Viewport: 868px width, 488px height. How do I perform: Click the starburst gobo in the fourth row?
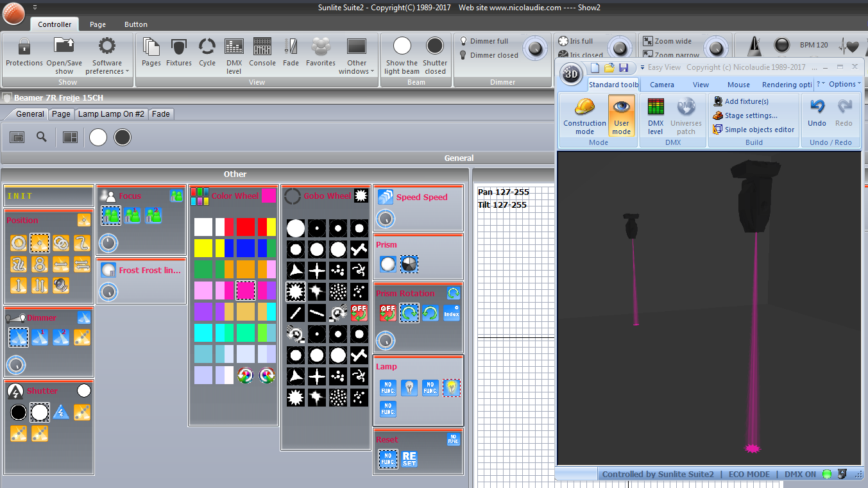(296, 292)
